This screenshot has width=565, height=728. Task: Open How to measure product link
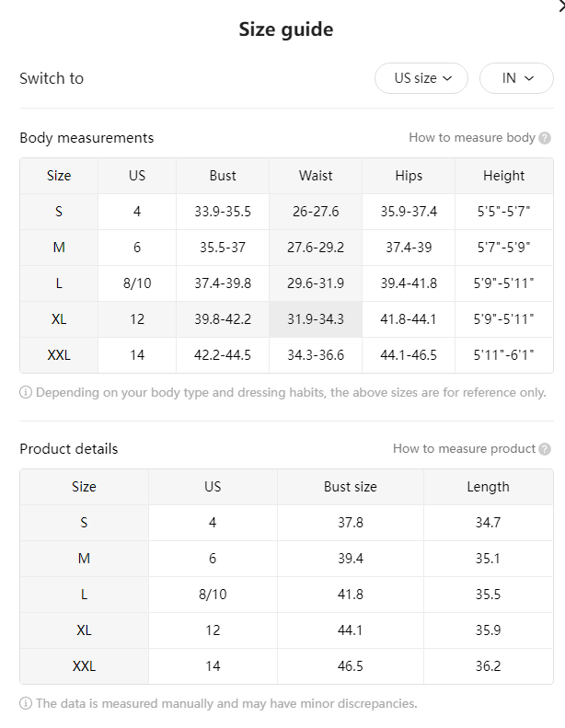pos(465,448)
